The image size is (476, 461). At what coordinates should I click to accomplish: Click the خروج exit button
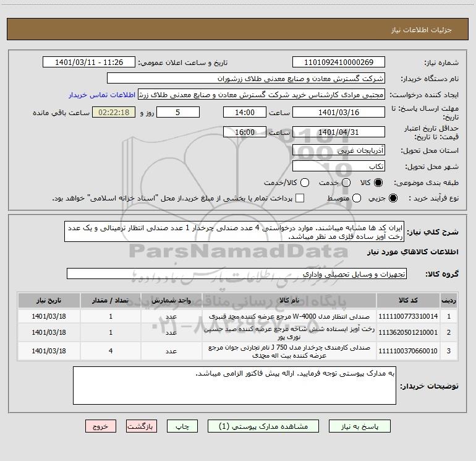click(101, 426)
